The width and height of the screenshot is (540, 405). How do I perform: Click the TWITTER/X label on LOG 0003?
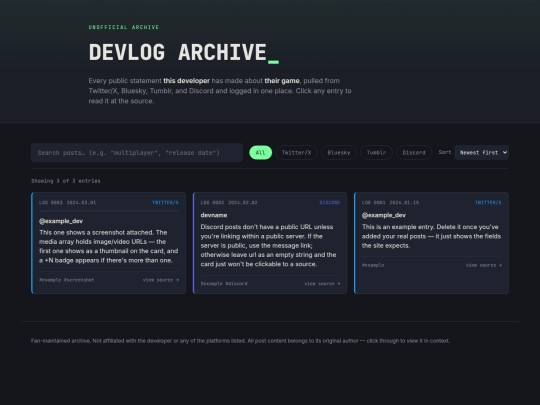(x=165, y=202)
